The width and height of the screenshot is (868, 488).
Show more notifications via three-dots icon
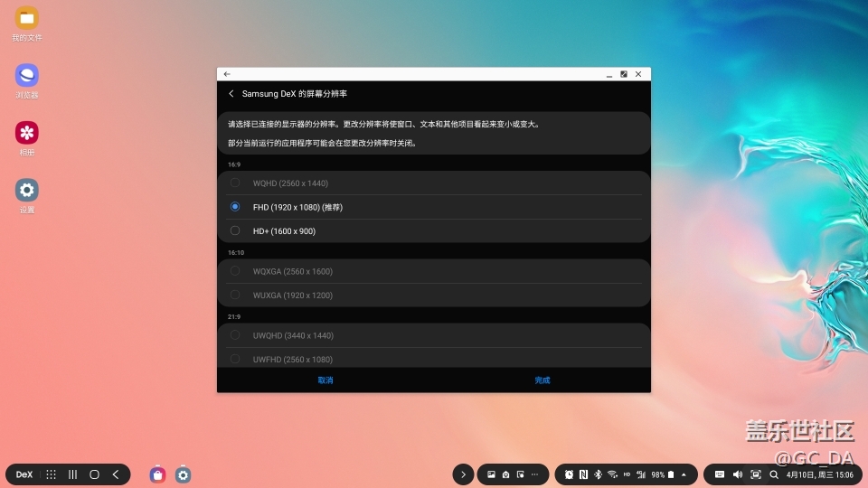(x=534, y=474)
